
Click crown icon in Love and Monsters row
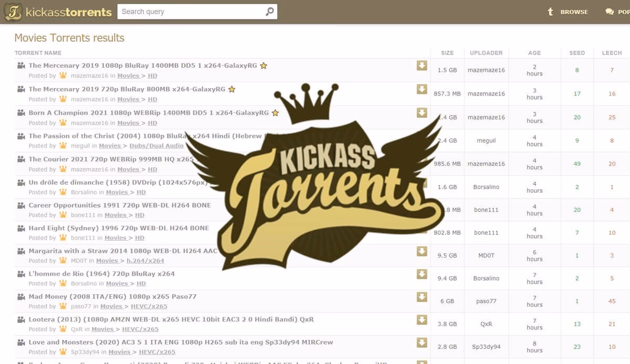63,352
